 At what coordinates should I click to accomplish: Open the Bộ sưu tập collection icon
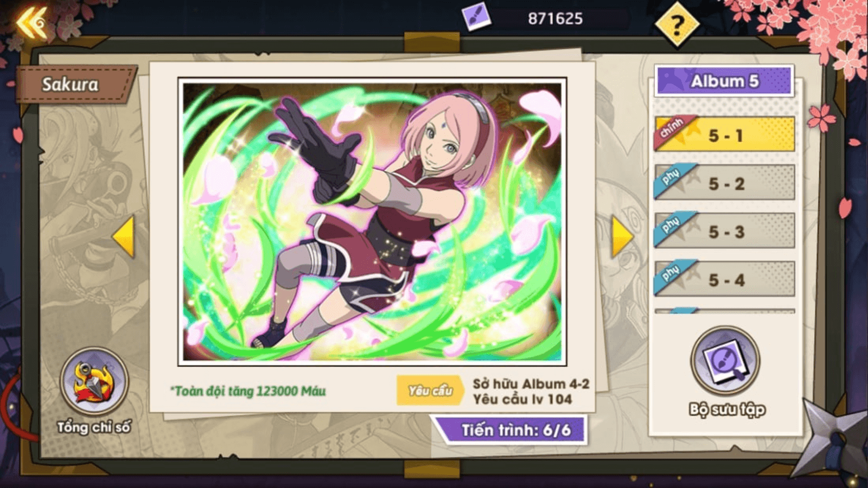(x=725, y=361)
